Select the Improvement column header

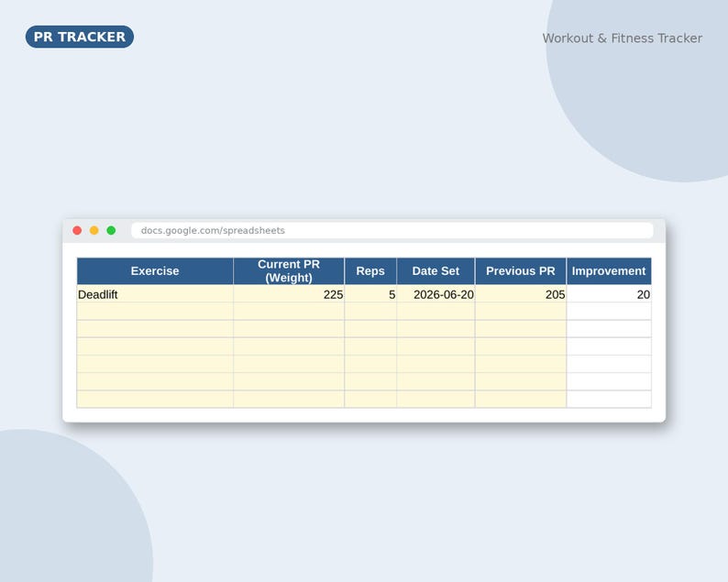[609, 271]
